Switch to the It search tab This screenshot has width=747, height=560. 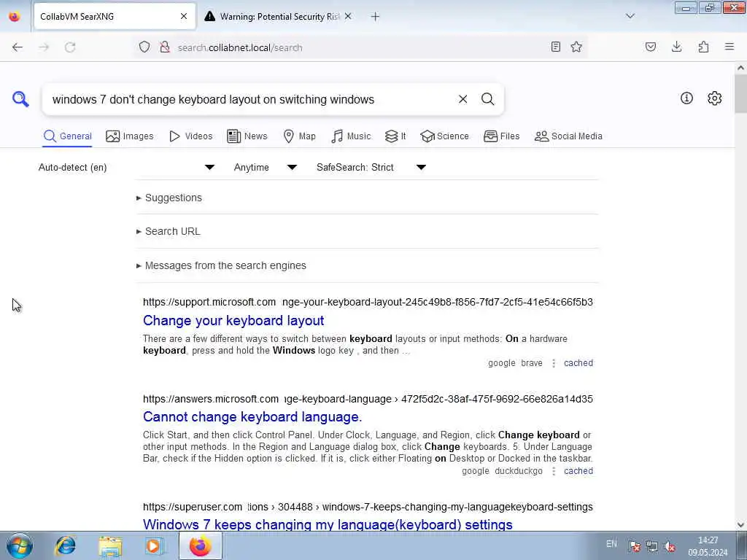(395, 136)
